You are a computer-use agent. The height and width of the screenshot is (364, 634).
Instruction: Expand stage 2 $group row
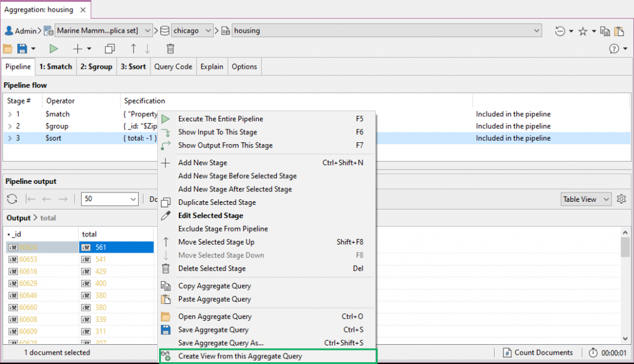[10, 126]
